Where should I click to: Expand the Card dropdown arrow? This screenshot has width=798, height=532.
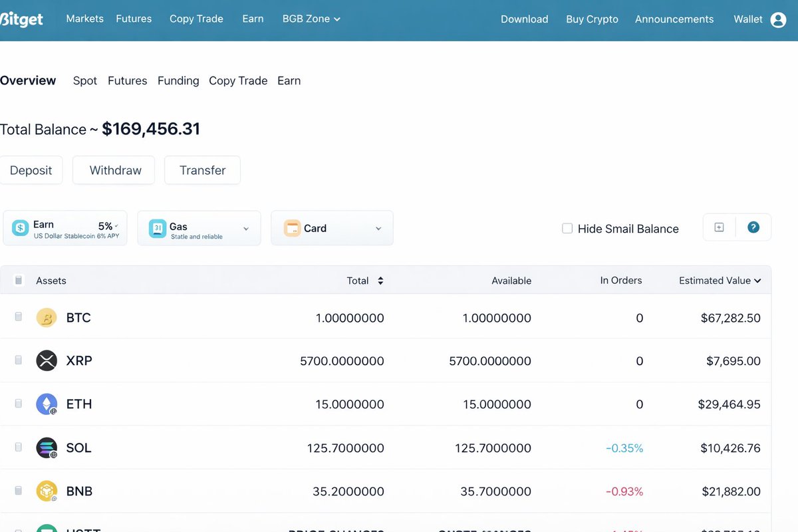click(378, 229)
